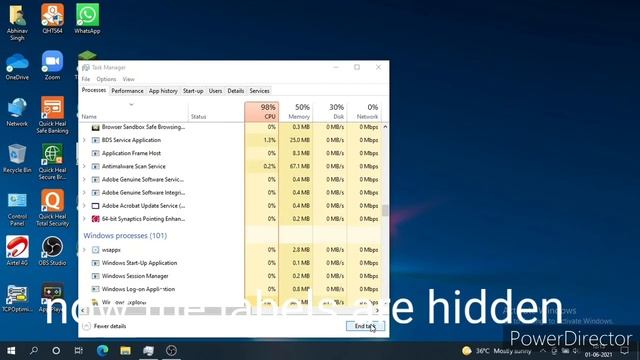Open the Network desktop icon
Image resolution: width=640 pixels, height=360 pixels.
coord(17,112)
